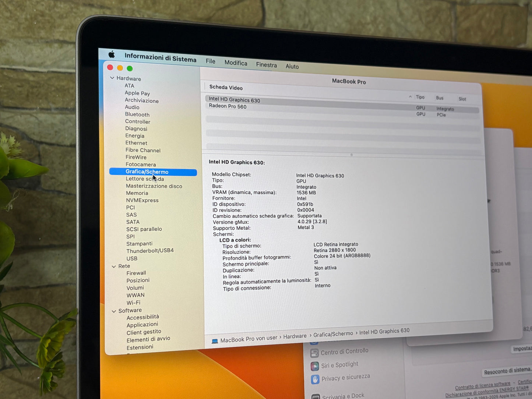532x399 pixels.
Task: Open the File menu
Action: click(x=211, y=61)
